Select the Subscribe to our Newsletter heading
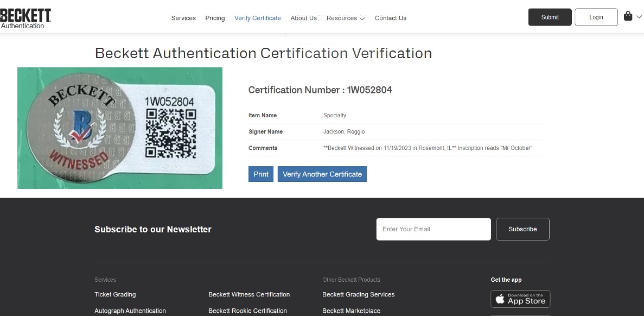This screenshot has height=316, width=644. 153,229
